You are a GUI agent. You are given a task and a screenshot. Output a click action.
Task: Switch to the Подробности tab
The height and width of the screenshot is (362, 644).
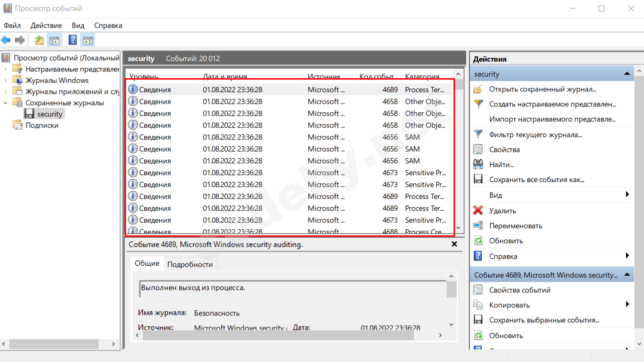pos(190,264)
